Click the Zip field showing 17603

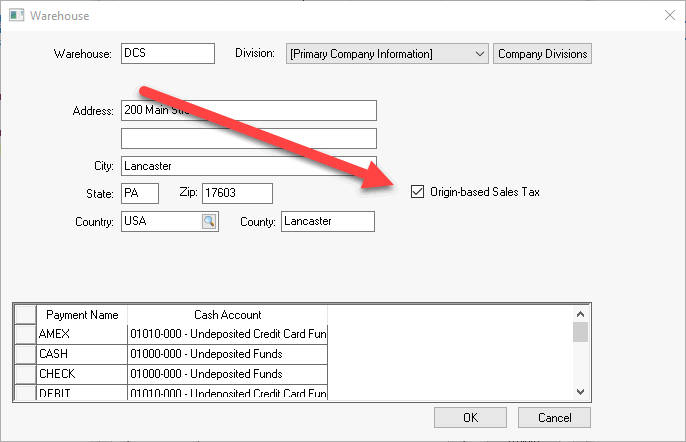pyautogui.click(x=236, y=192)
